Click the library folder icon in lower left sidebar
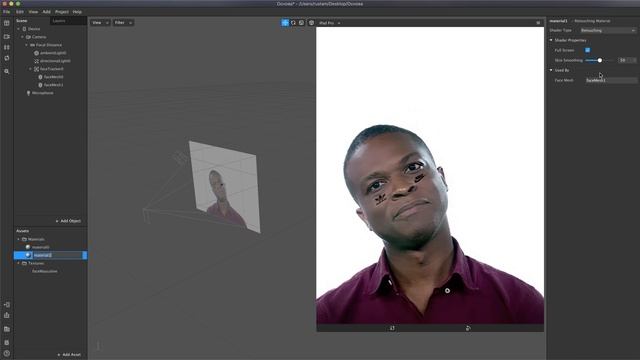The height and width of the screenshot is (360, 640). click(7, 329)
